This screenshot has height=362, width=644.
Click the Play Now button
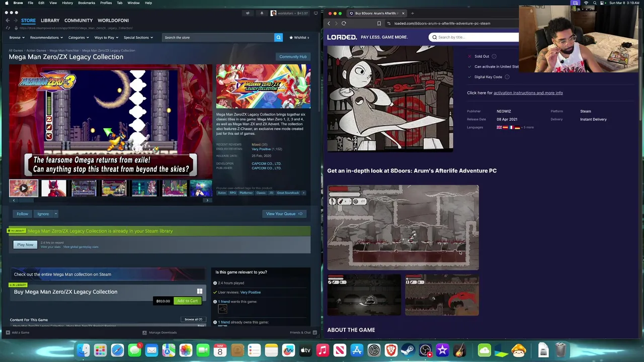click(x=25, y=244)
